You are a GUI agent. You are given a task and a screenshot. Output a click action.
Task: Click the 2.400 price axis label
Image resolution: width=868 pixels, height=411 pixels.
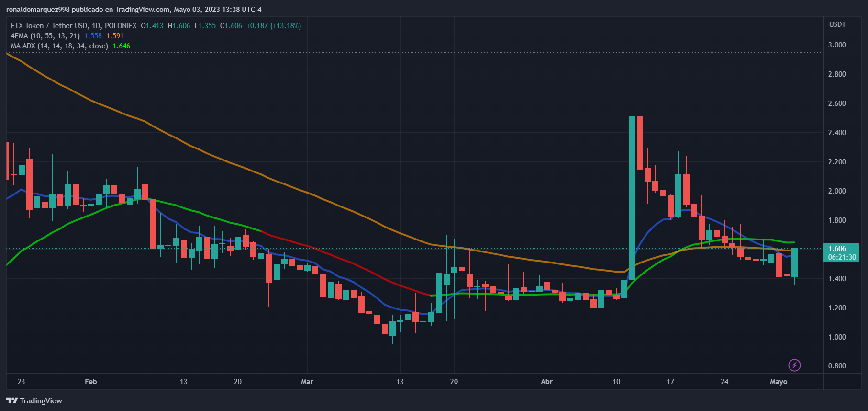click(837, 133)
